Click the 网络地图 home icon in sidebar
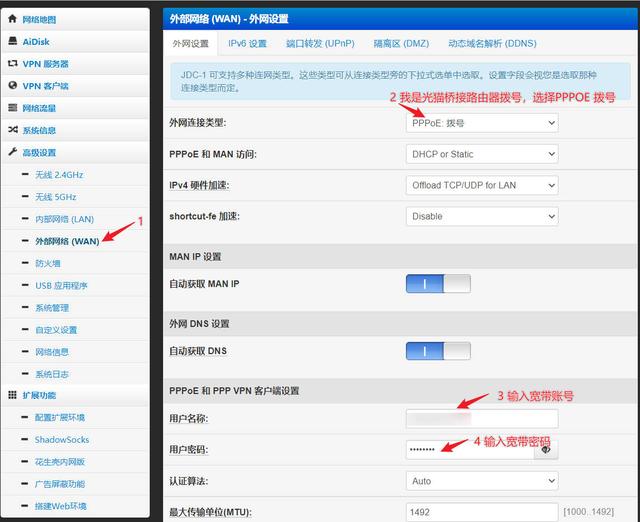 coord(12,19)
